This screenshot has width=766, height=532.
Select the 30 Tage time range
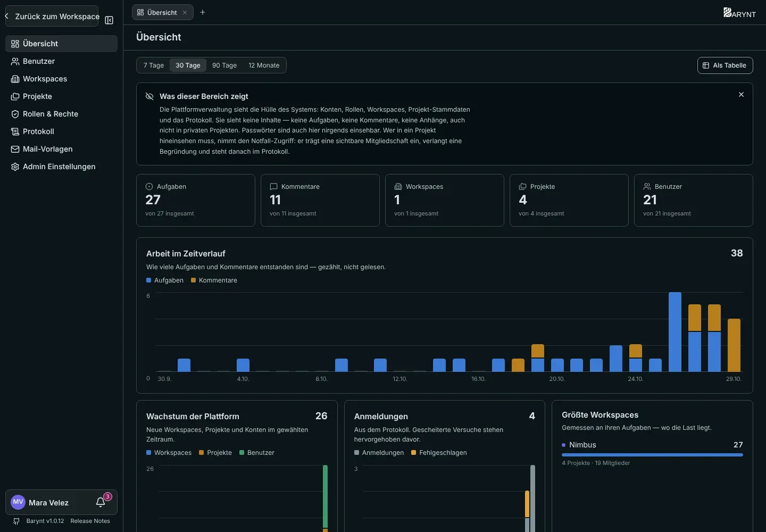point(188,65)
